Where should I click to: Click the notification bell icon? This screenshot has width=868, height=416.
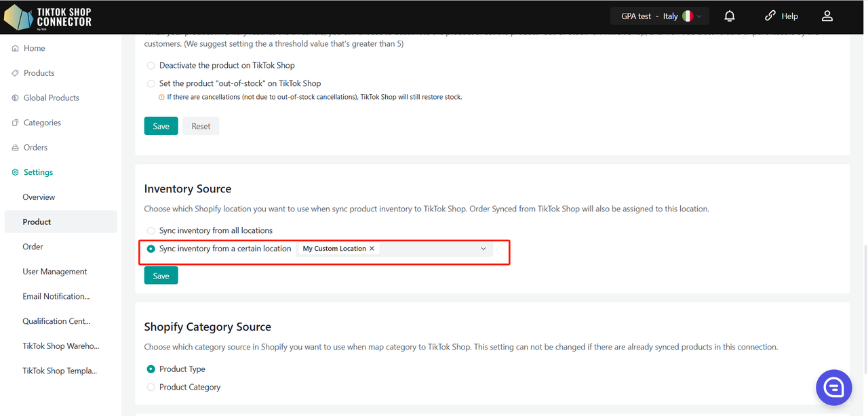(730, 16)
